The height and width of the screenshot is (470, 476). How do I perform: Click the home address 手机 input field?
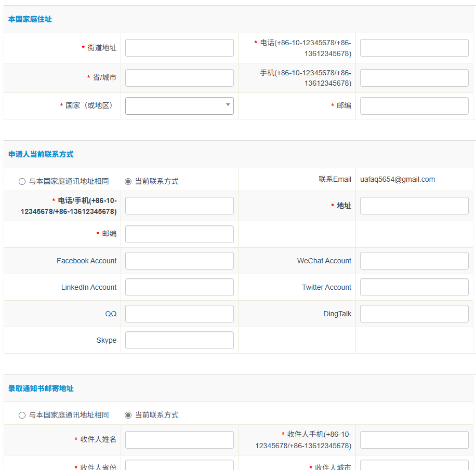(414, 78)
